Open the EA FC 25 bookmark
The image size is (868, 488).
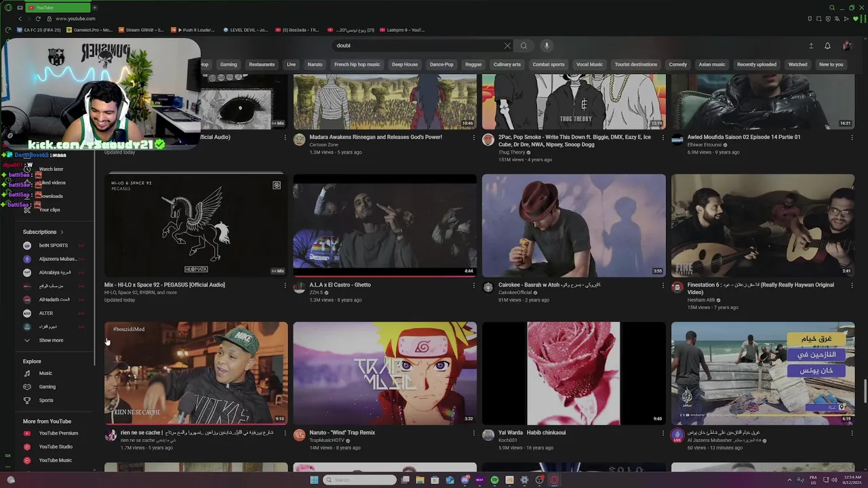click(39, 30)
